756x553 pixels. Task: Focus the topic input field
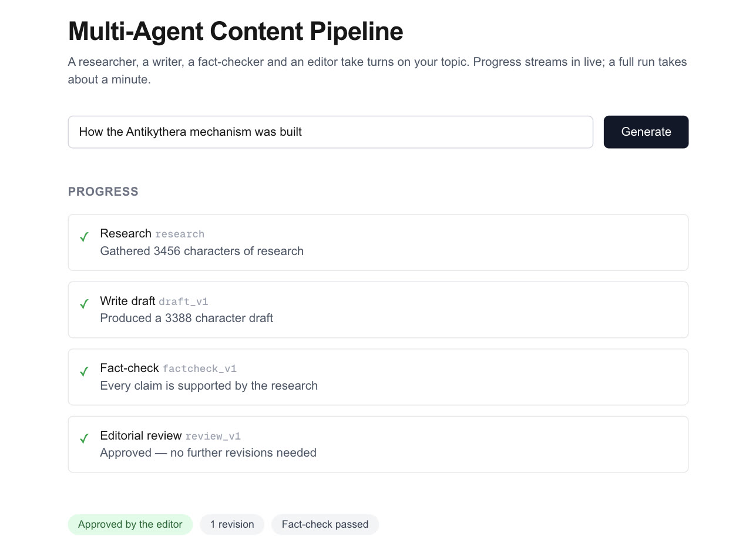point(331,132)
